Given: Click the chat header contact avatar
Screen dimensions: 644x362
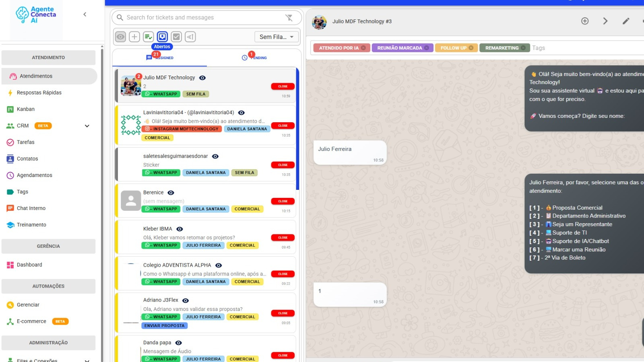Looking at the screenshot, I should tap(319, 22).
